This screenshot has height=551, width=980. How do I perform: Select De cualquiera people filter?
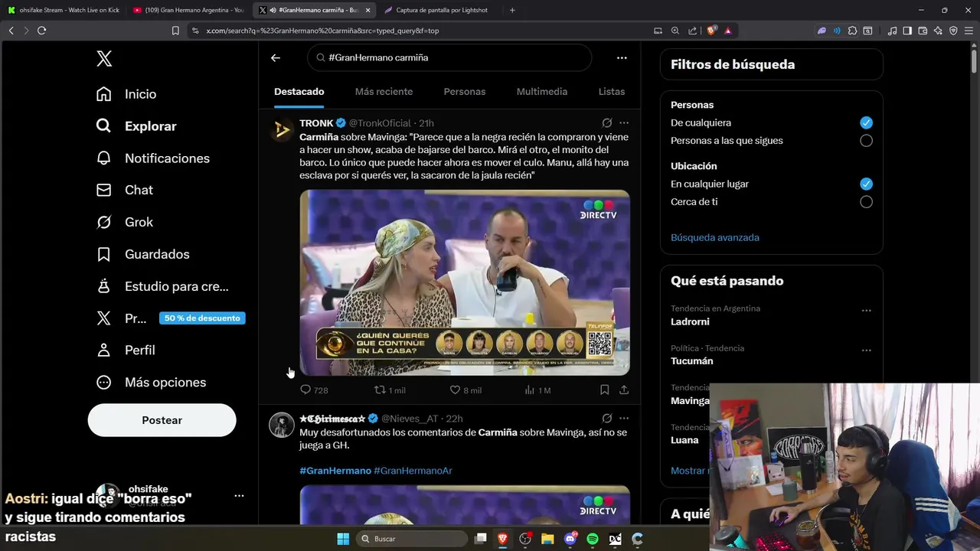[866, 122]
